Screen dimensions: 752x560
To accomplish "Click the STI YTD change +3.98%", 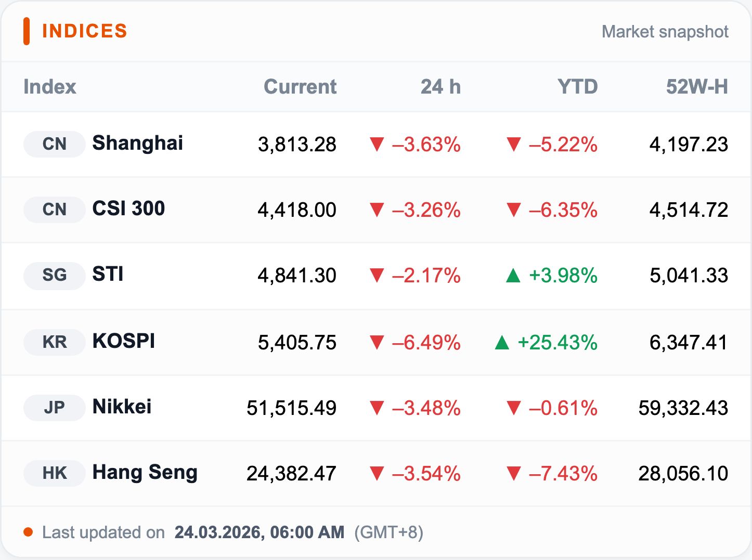I will pos(563,276).
